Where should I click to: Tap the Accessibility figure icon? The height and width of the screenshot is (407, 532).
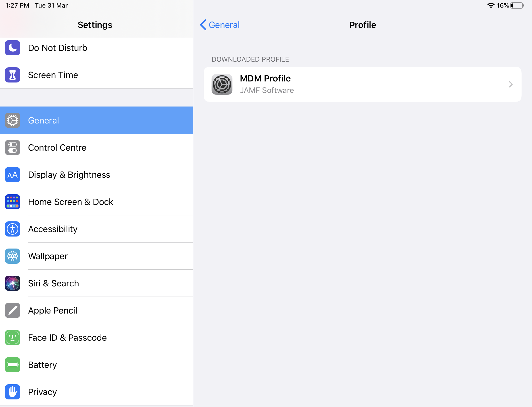[x=13, y=229]
